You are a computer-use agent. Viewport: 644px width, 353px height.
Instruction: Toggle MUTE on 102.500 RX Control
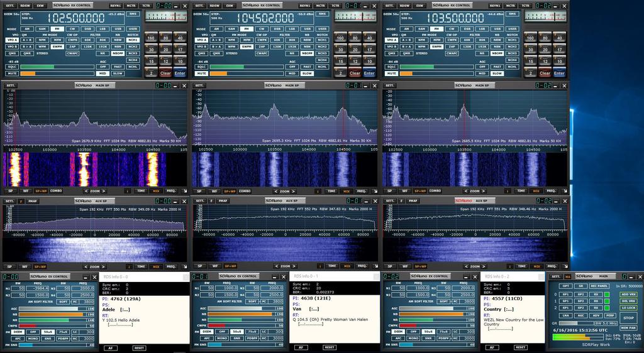pos(11,73)
